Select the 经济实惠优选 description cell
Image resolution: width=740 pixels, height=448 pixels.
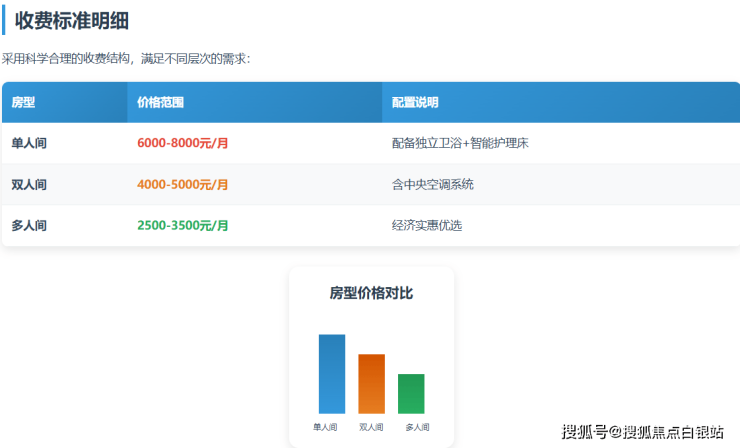[427, 226]
